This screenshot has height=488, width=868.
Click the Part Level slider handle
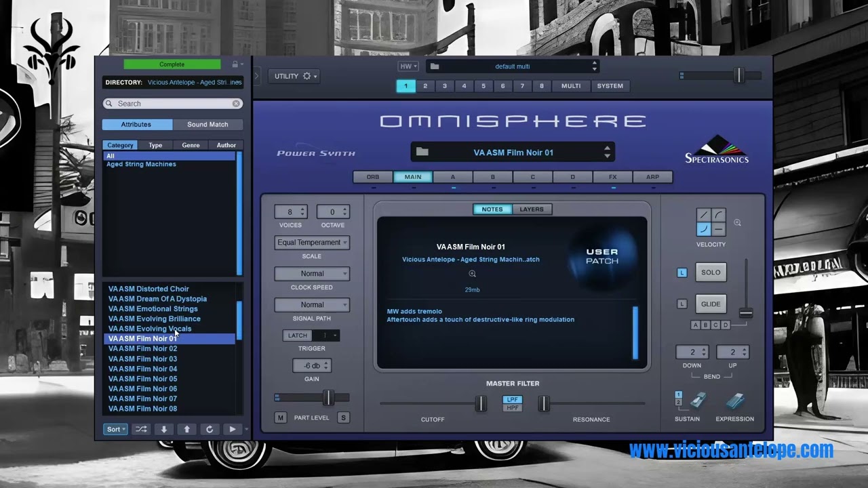[x=328, y=397]
